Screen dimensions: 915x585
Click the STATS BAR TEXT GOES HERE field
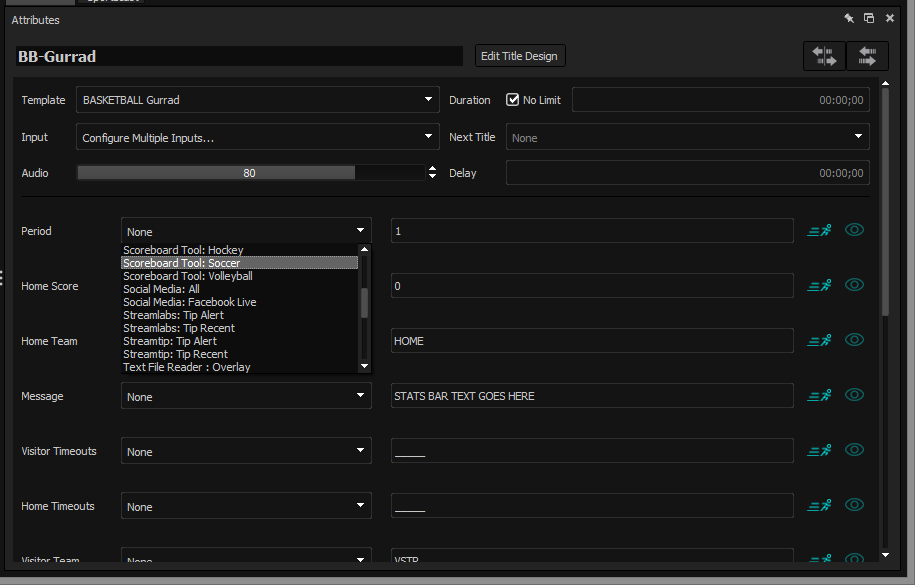coord(592,396)
